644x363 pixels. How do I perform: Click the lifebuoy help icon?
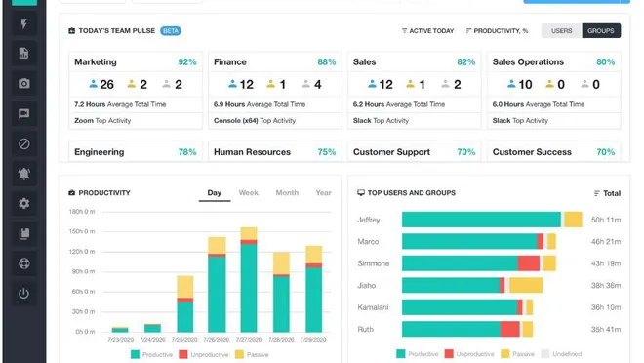[23, 263]
